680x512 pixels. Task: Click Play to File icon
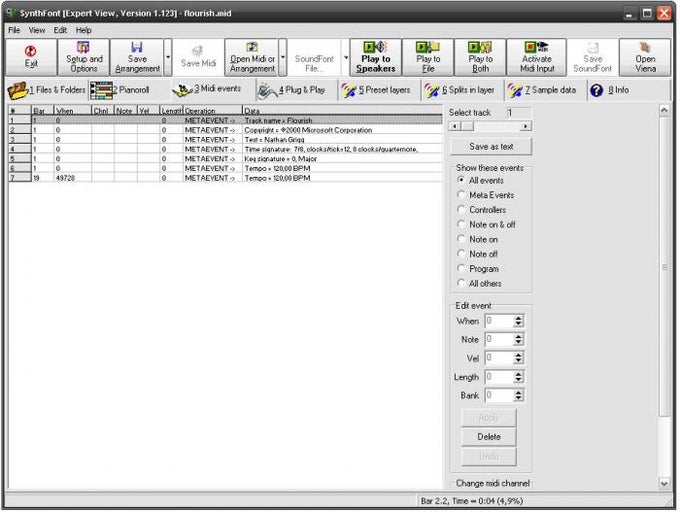[428, 57]
